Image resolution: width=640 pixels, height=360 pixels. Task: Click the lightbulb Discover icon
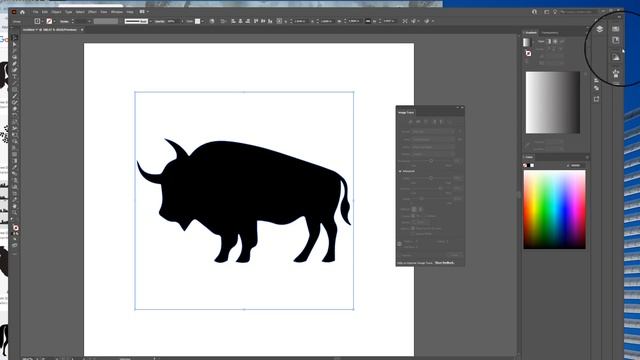555,12
